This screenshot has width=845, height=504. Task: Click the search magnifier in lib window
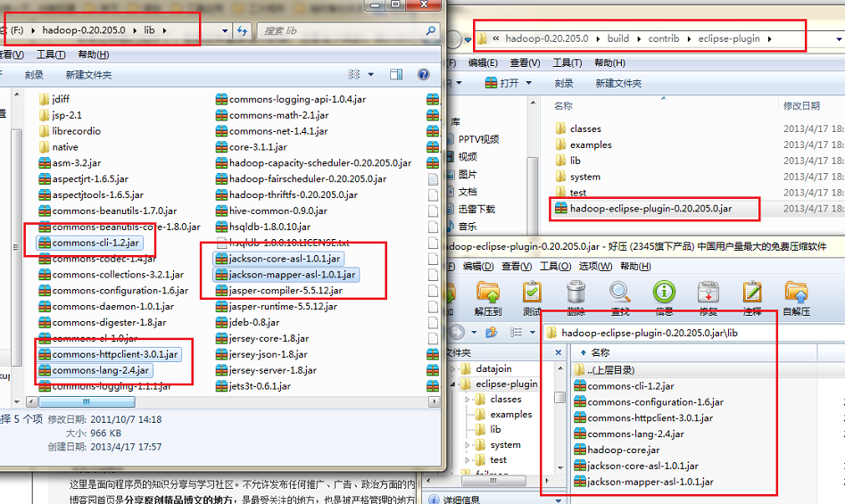pyautogui.click(x=431, y=30)
